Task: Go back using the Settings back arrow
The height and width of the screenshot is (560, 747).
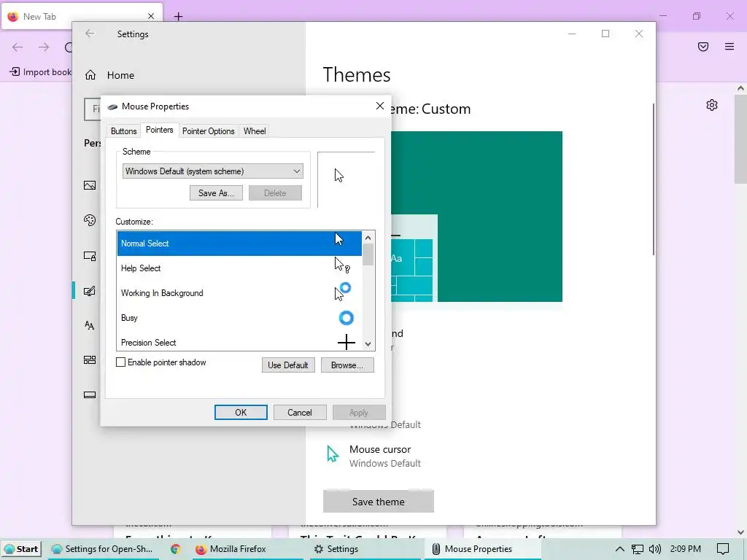Action: point(90,34)
